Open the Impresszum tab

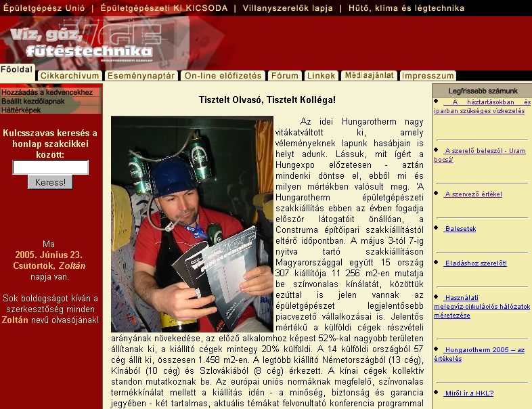pos(428,75)
